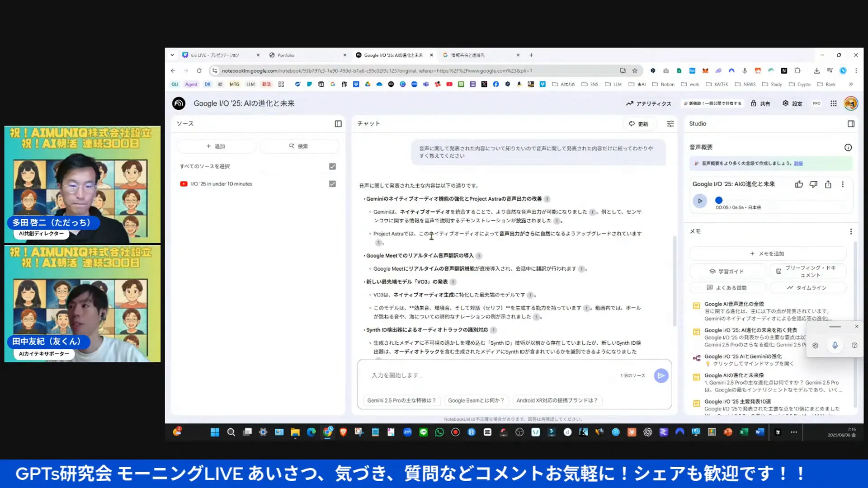Image resolution: width=868 pixels, height=488 pixels.
Task: Switch to the 6.6 LIVE presentation tab
Action: [219, 55]
